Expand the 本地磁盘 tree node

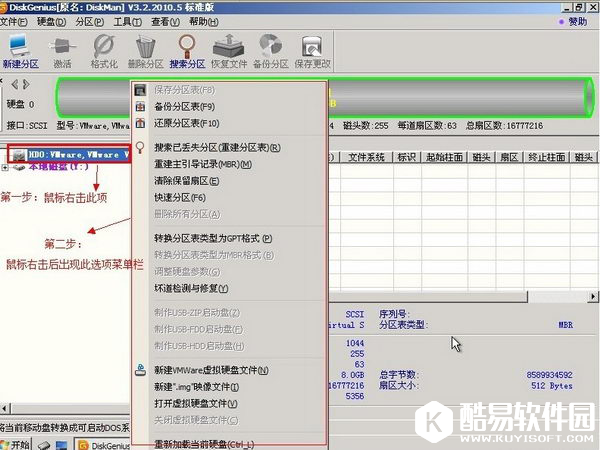9,167
